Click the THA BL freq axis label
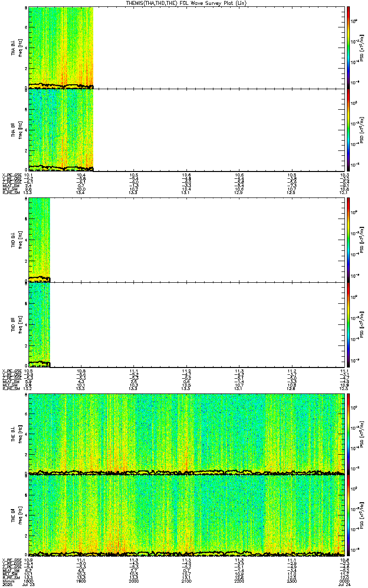368x588 pixels. [20, 48]
